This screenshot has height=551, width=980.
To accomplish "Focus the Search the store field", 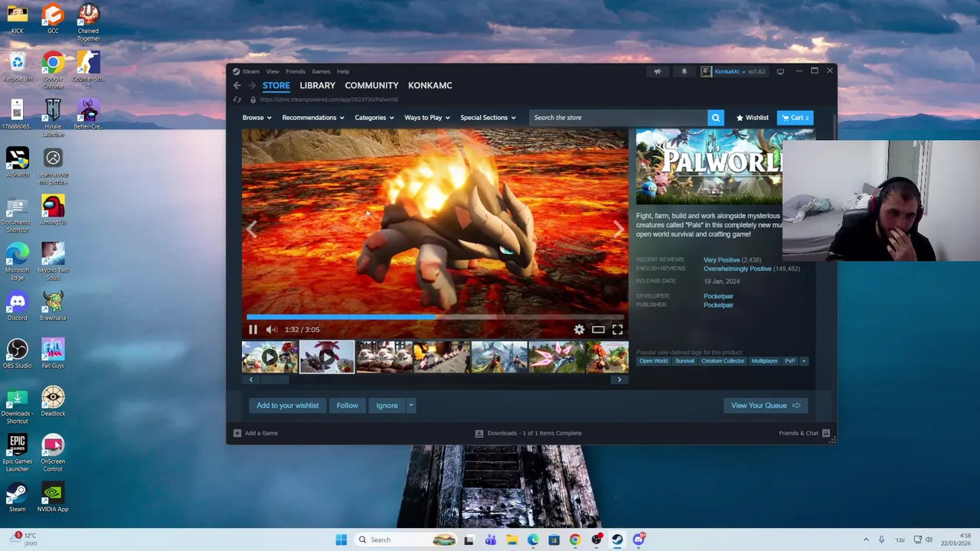I will (x=619, y=118).
